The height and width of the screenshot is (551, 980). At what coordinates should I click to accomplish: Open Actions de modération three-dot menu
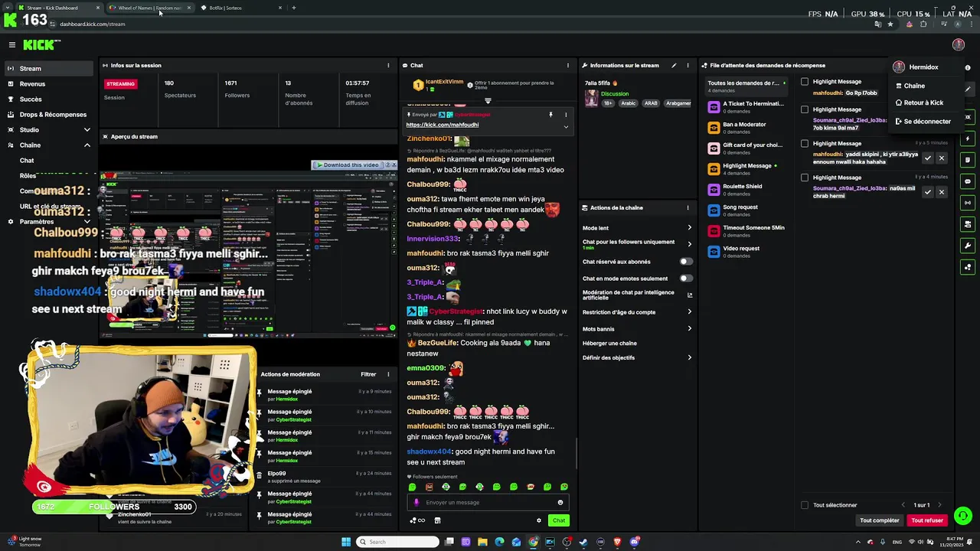(x=388, y=374)
